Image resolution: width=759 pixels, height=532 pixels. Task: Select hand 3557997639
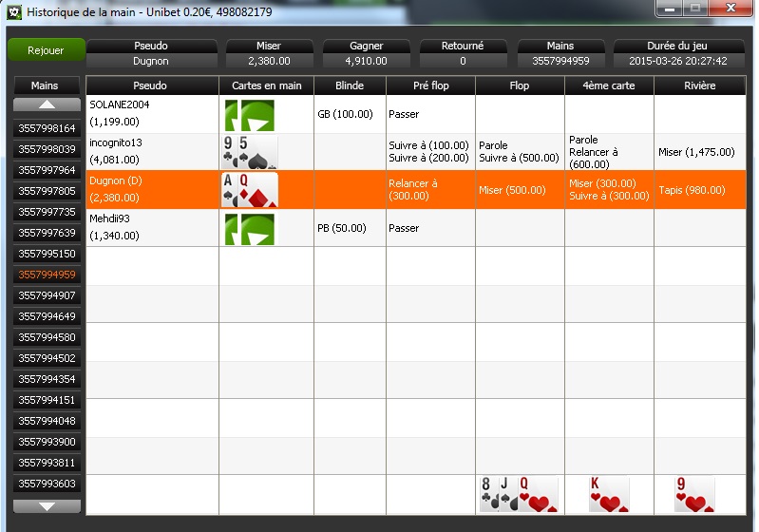pyautogui.click(x=47, y=233)
